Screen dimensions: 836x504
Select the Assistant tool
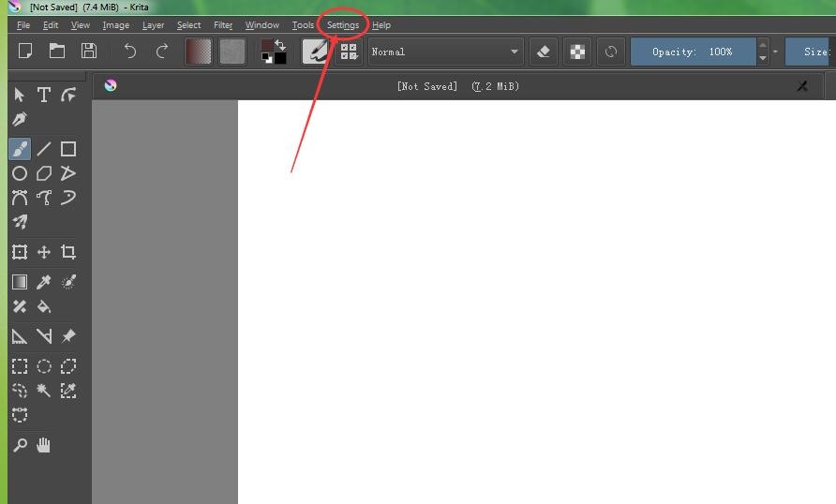[x=20, y=336]
